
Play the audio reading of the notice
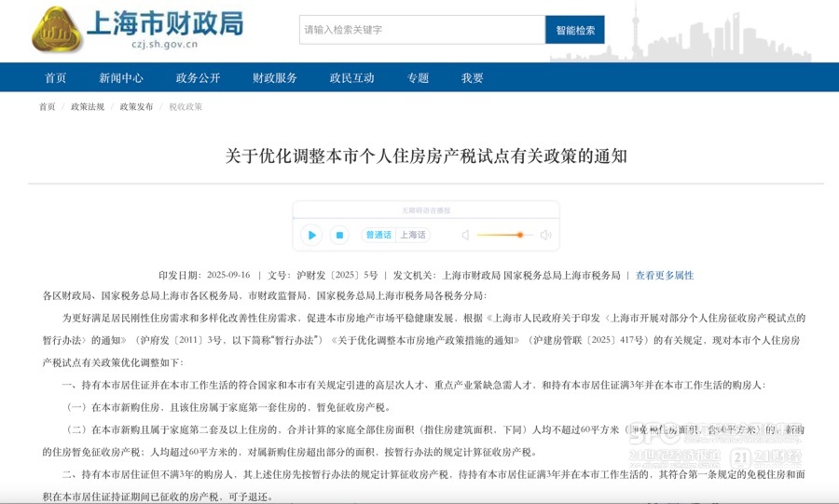pos(311,235)
